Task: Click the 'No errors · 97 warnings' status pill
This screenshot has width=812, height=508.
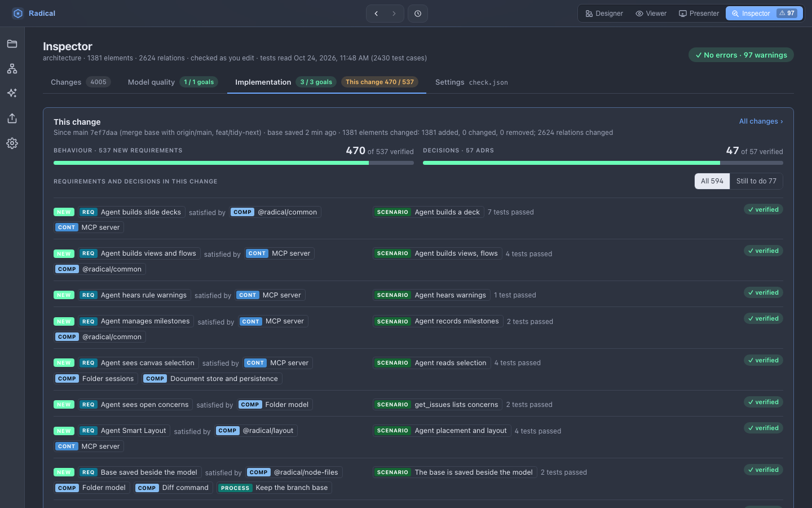Action: (x=741, y=55)
